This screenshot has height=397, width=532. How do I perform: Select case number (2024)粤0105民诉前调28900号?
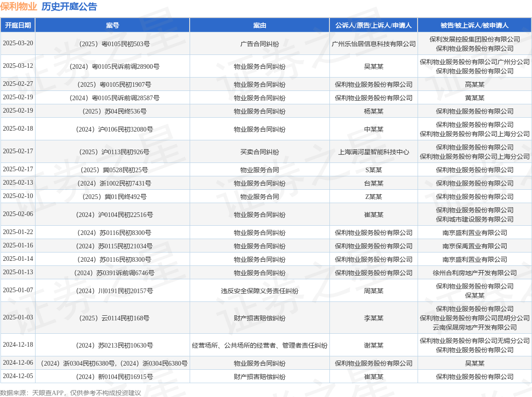(112, 66)
